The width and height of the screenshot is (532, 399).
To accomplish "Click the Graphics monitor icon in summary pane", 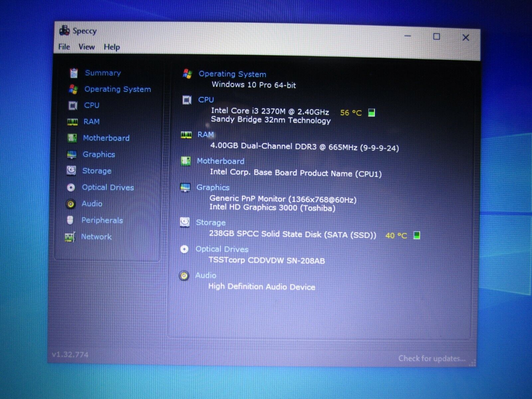I will (x=185, y=188).
